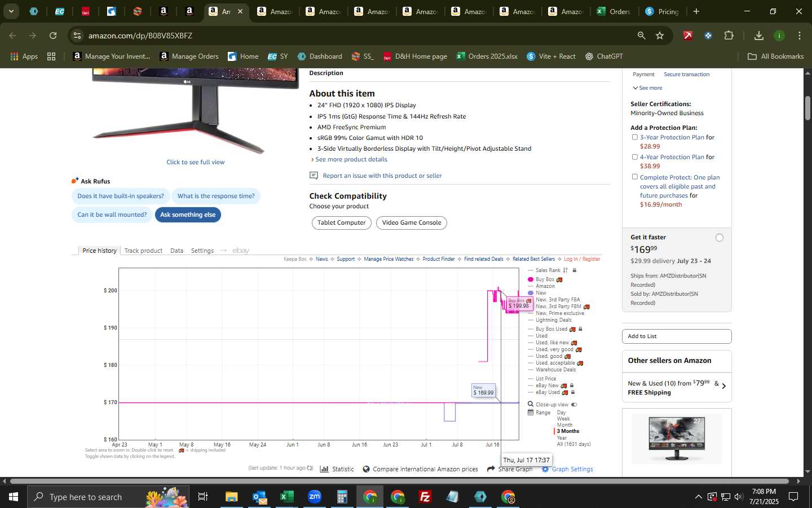Screen dimensions: 812x508
Task: Click the red arrow extension icon
Action: pyautogui.click(x=688, y=36)
